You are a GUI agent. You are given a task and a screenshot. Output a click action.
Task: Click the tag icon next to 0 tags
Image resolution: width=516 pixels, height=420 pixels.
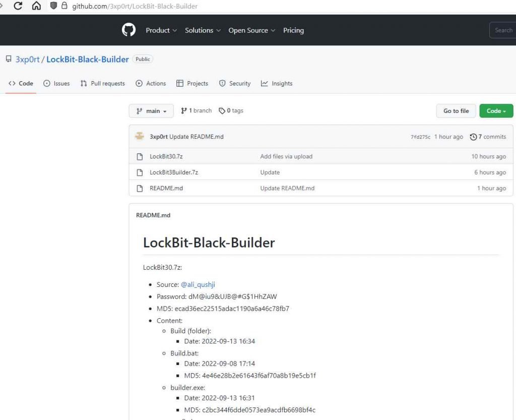tap(222, 111)
